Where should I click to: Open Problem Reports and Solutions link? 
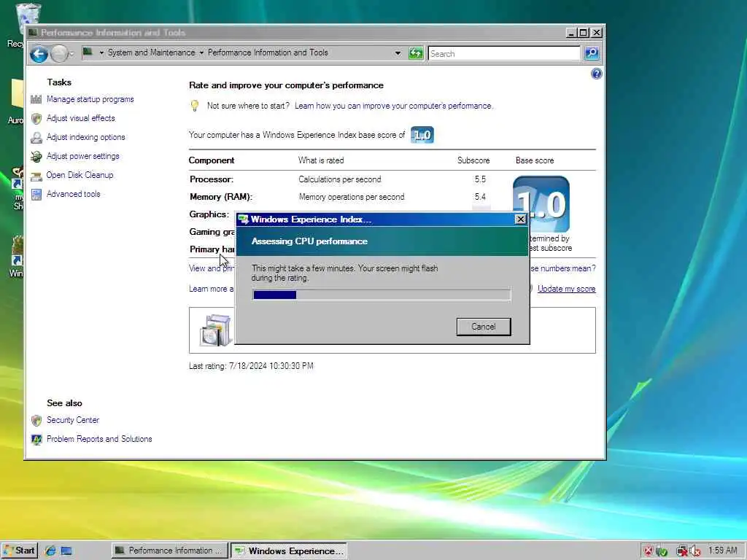point(99,439)
